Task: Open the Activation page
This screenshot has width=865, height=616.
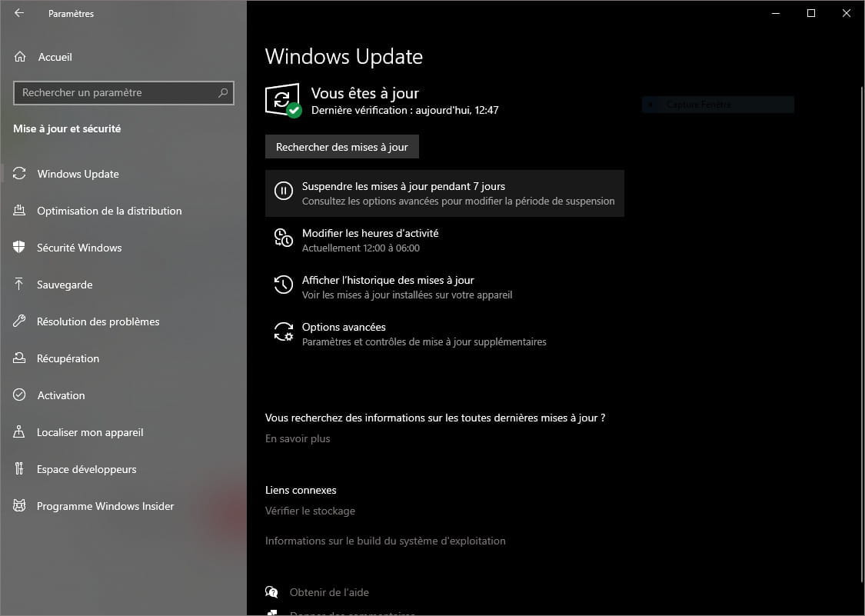Action: 124,396
